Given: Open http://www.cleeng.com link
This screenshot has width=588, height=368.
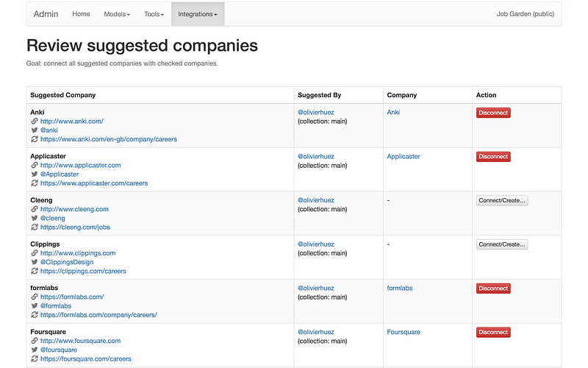Looking at the screenshot, I should pos(75,209).
